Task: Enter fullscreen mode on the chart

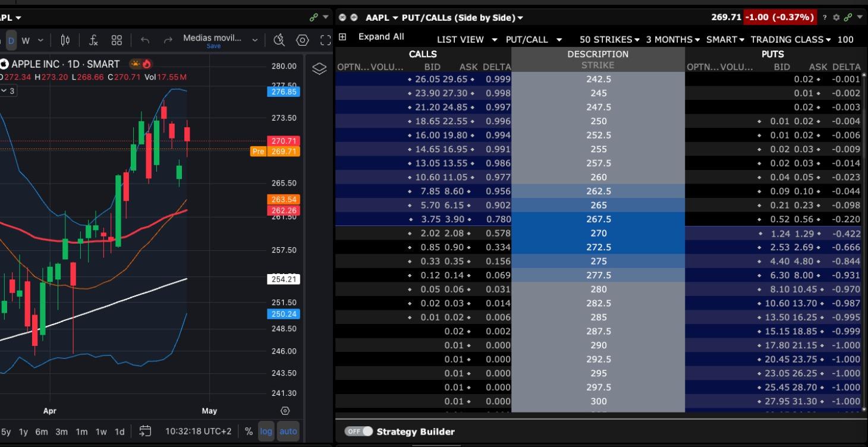Action: pyautogui.click(x=325, y=40)
